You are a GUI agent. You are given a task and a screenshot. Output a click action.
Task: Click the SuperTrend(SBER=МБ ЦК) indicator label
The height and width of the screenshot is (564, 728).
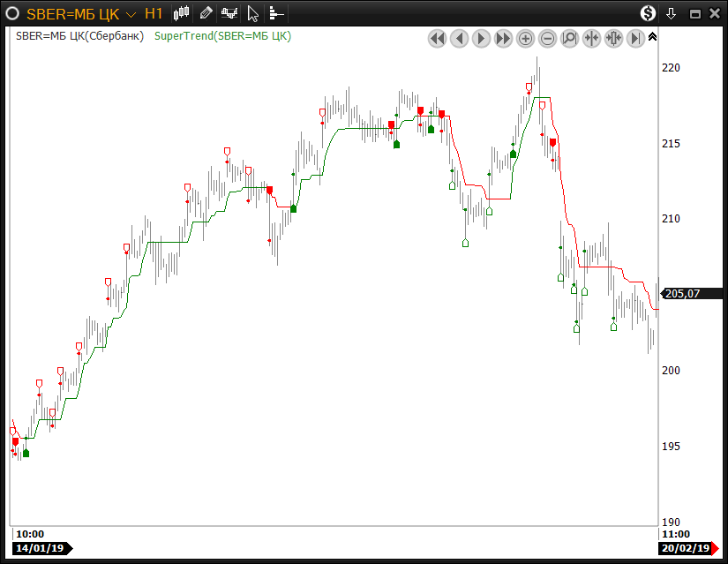point(222,36)
